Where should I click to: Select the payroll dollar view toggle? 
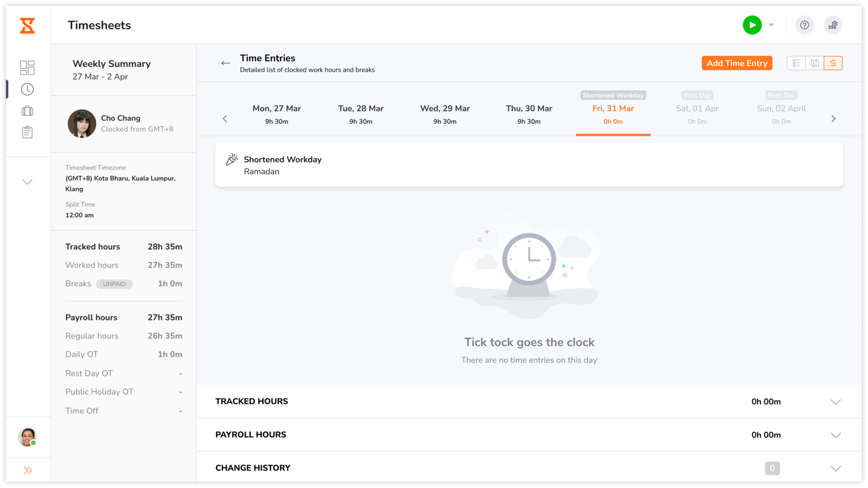(833, 63)
